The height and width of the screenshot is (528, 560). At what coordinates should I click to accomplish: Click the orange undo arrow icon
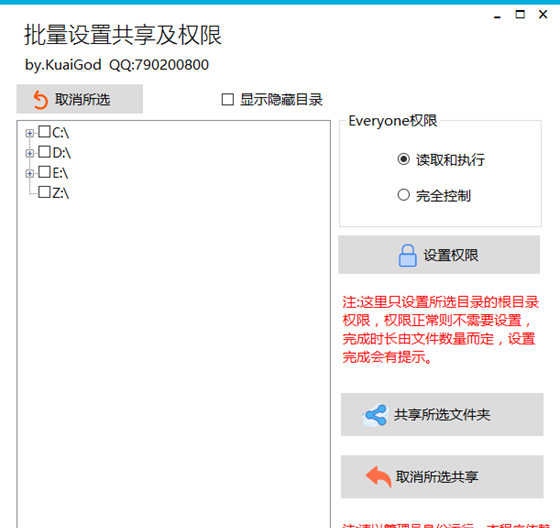pyautogui.click(x=40, y=100)
